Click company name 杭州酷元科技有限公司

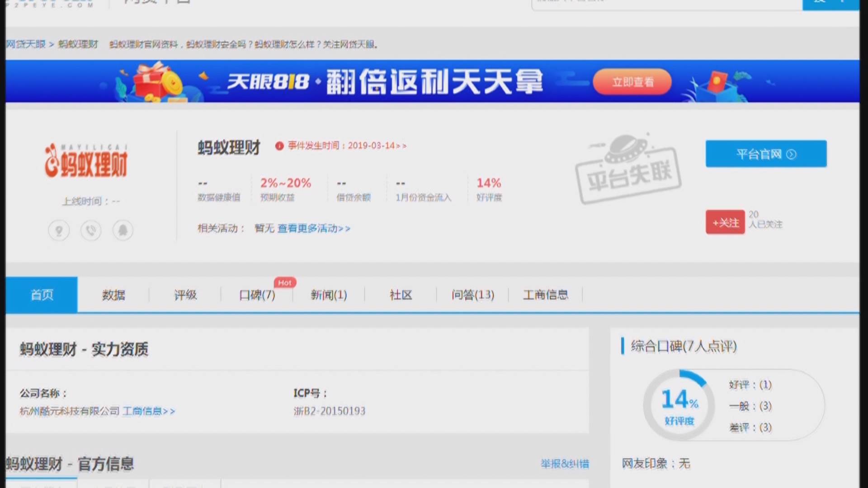click(x=70, y=411)
